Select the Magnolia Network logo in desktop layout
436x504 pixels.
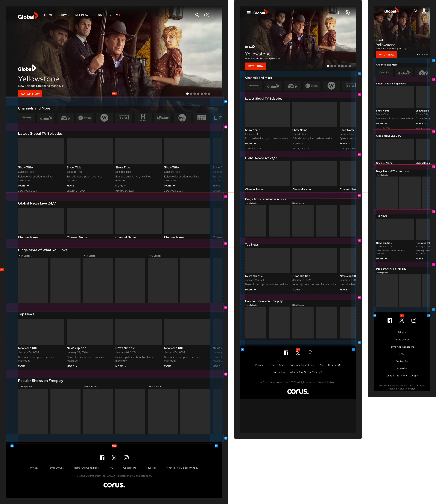[85, 118]
